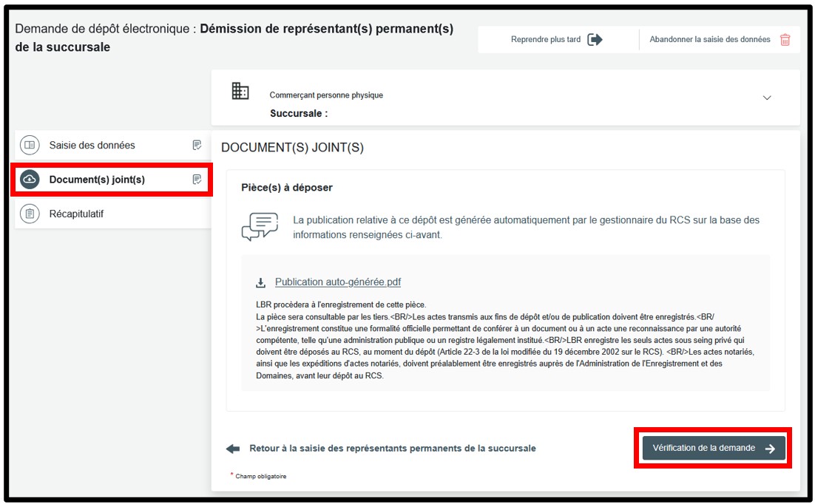Screen dimensions: 815x504
Task: Click the status checklist icon on Saisie des données row
Action: pyautogui.click(x=197, y=146)
